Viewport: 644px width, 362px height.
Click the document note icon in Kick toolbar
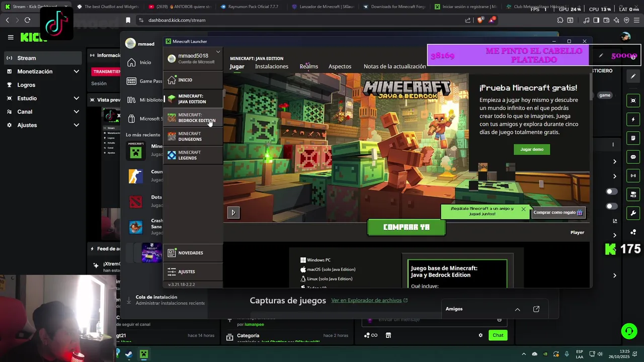[x=633, y=138]
